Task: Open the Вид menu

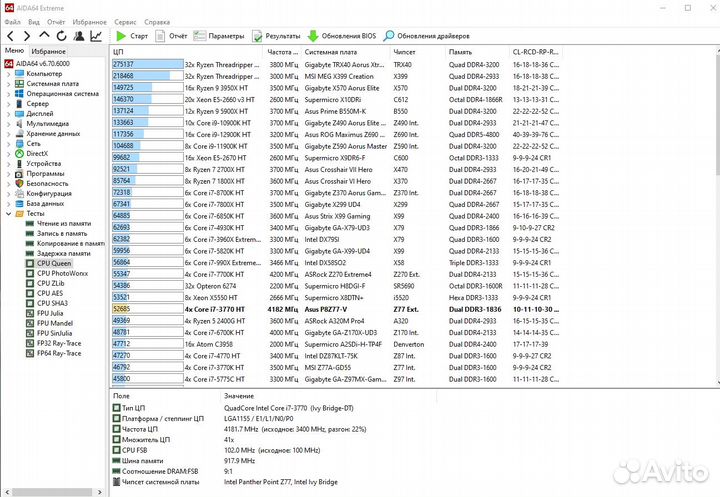Action: [x=34, y=22]
